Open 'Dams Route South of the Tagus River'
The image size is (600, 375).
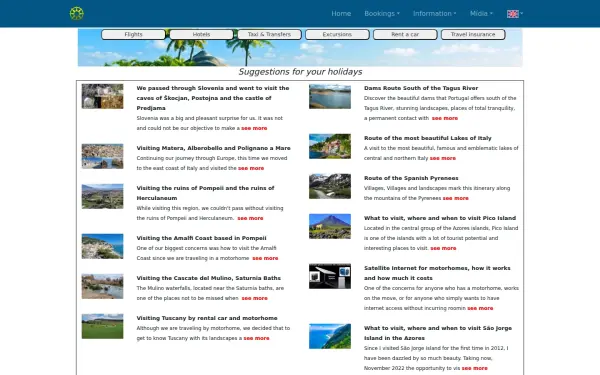[421, 88]
